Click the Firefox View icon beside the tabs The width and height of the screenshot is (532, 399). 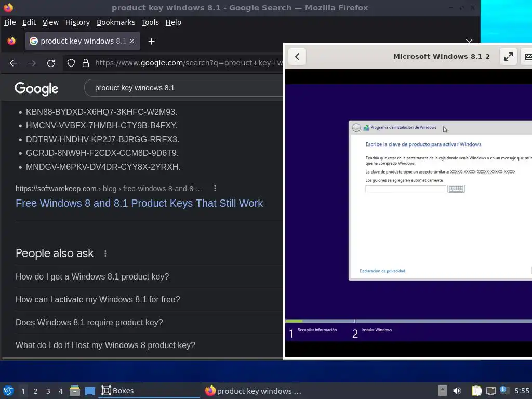11,41
